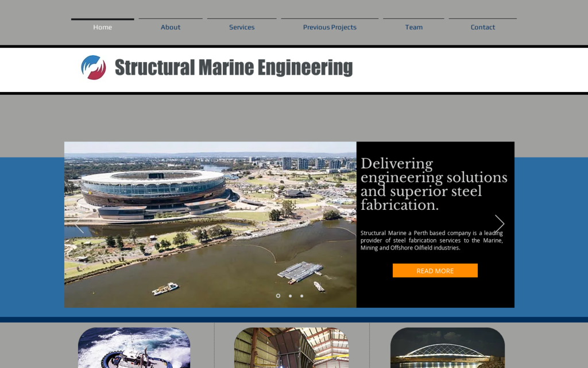Viewport: 588px width, 368px height.
Task: Switch to the Home tab
Action: (x=102, y=26)
